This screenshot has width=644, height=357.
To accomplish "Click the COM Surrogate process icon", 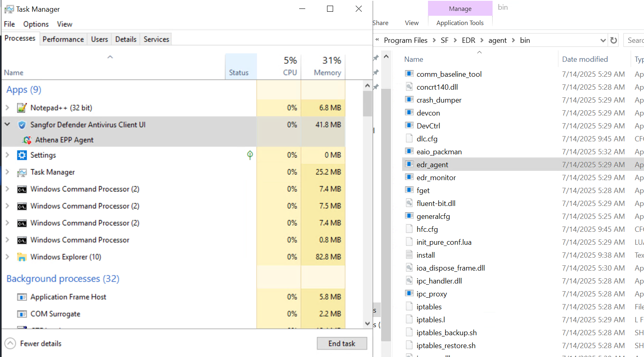I will pos(22,314).
